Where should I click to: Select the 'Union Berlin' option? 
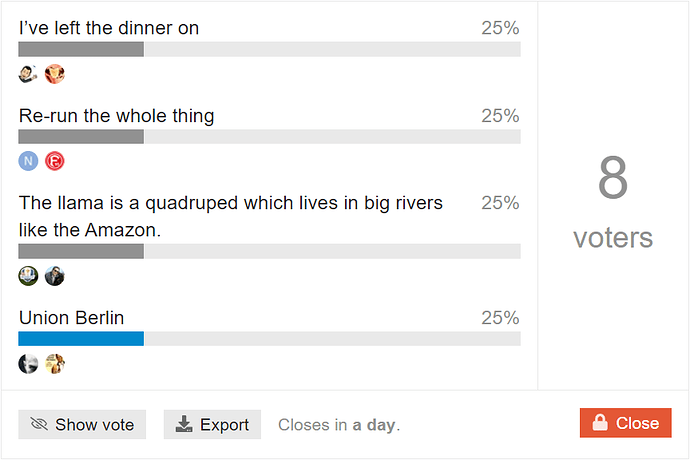click(71, 318)
